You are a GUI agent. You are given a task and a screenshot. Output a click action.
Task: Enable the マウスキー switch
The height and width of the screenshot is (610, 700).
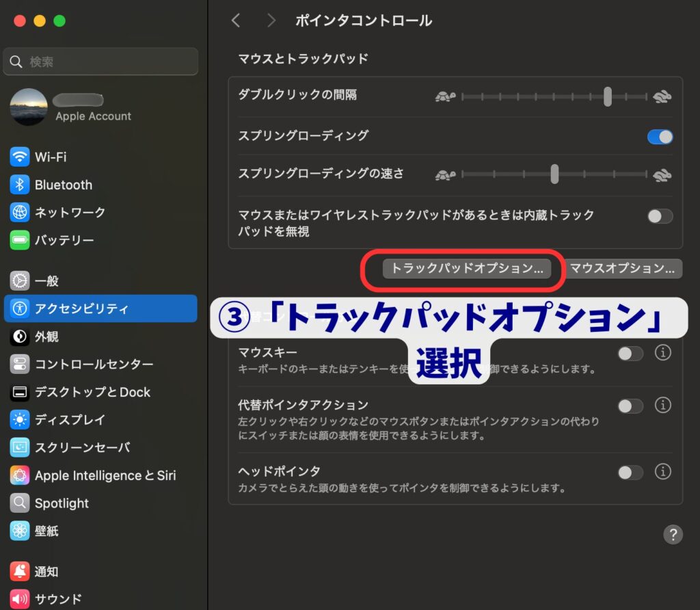pyautogui.click(x=630, y=354)
